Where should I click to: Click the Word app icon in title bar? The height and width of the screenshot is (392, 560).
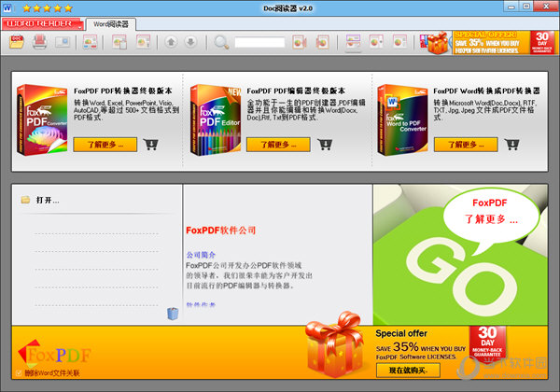[7, 7]
